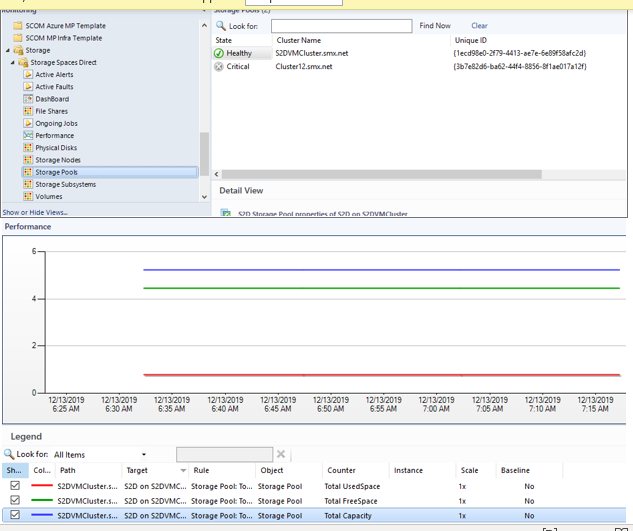Click the top Look for search field
Image resolution: width=633 pixels, height=531 pixels.
pyautogui.click(x=342, y=26)
